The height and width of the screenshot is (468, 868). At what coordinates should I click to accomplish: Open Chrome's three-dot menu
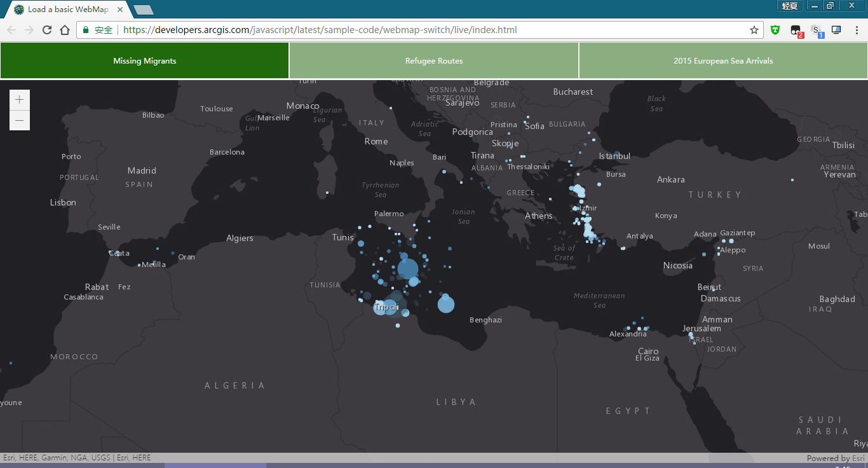click(x=857, y=30)
